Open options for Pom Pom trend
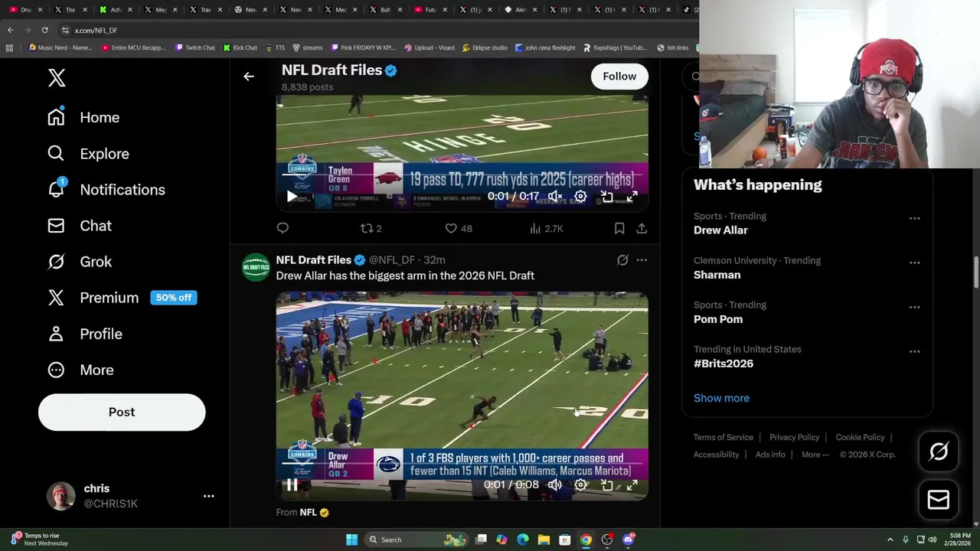Image resolution: width=980 pixels, height=551 pixels. click(914, 307)
